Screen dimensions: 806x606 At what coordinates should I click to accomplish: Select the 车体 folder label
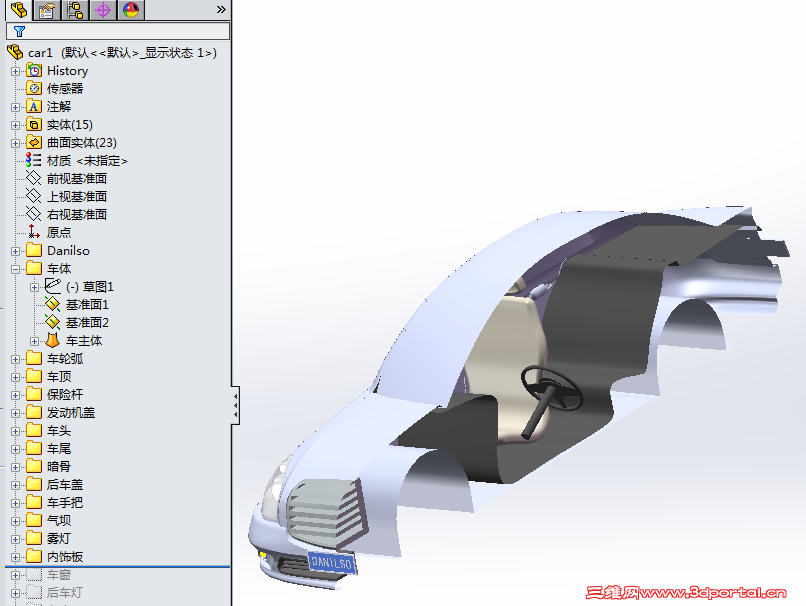click(x=59, y=269)
